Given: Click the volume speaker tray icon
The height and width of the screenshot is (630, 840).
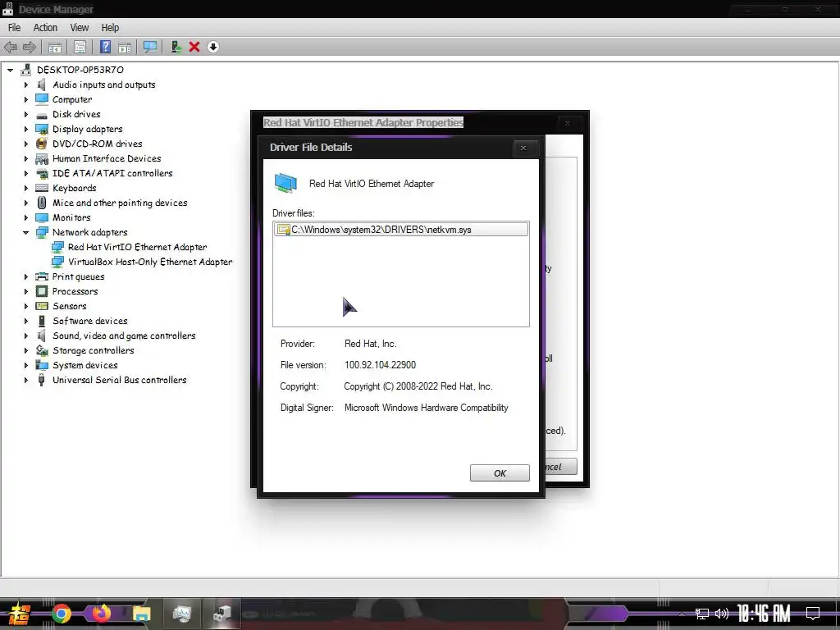Looking at the screenshot, I should tap(722, 614).
